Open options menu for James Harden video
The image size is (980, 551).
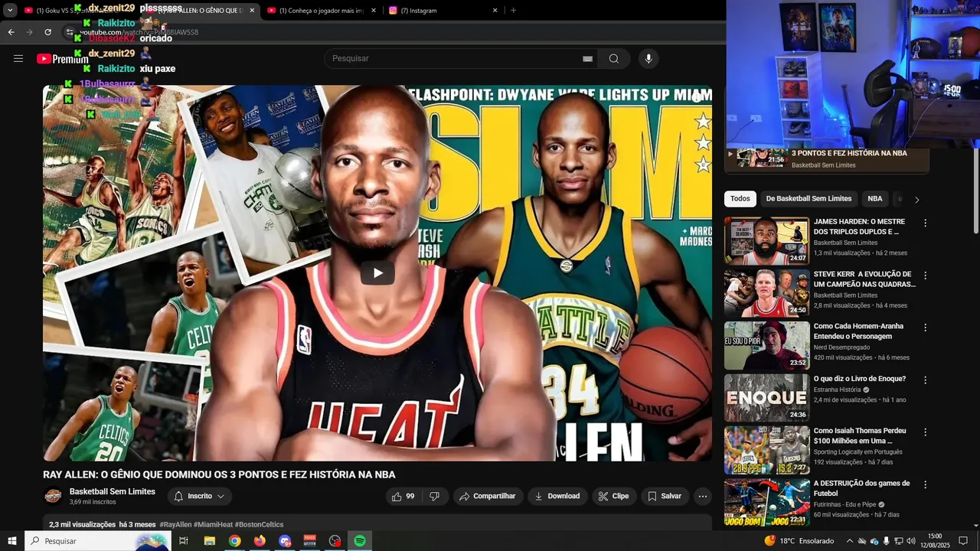925,223
